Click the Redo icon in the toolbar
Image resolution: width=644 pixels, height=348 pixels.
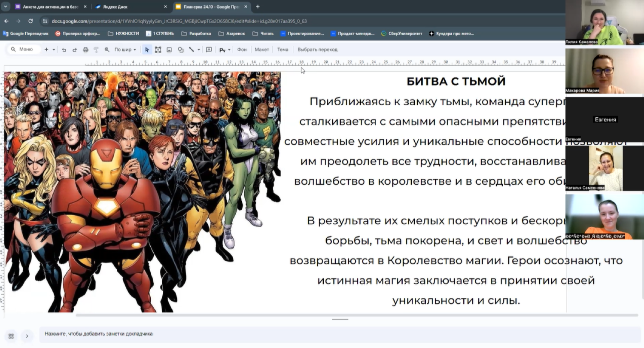coord(75,49)
